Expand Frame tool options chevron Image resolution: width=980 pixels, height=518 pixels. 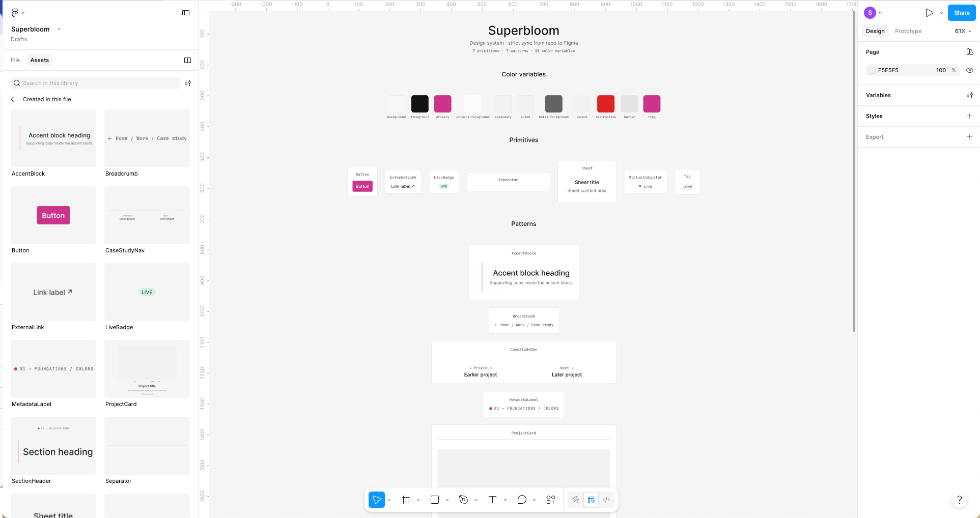(x=418, y=500)
